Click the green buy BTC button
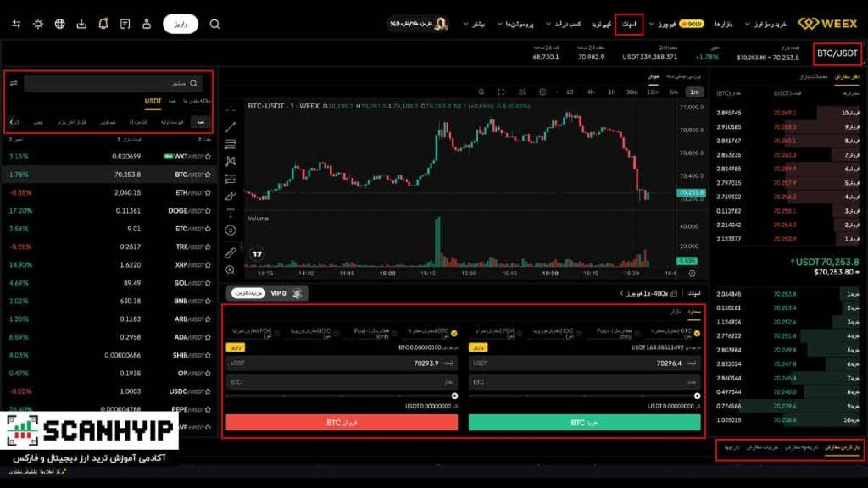The height and width of the screenshot is (488, 868). (x=584, y=423)
